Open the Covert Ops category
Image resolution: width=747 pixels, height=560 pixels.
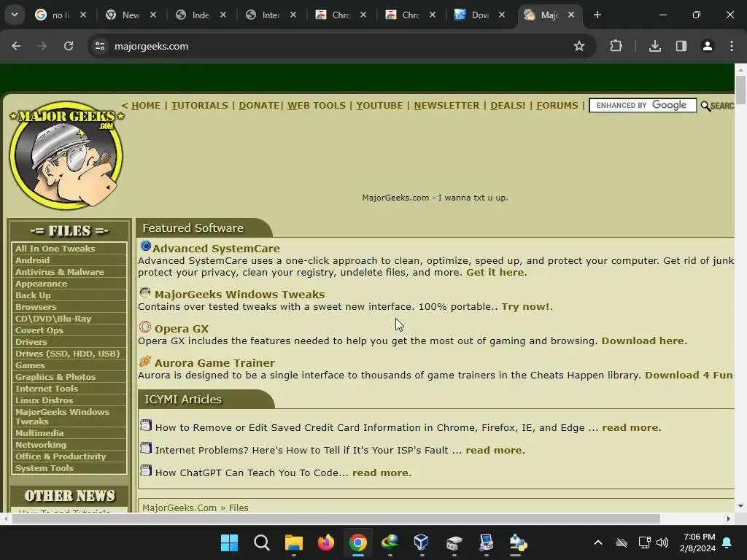[x=39, y=330]
